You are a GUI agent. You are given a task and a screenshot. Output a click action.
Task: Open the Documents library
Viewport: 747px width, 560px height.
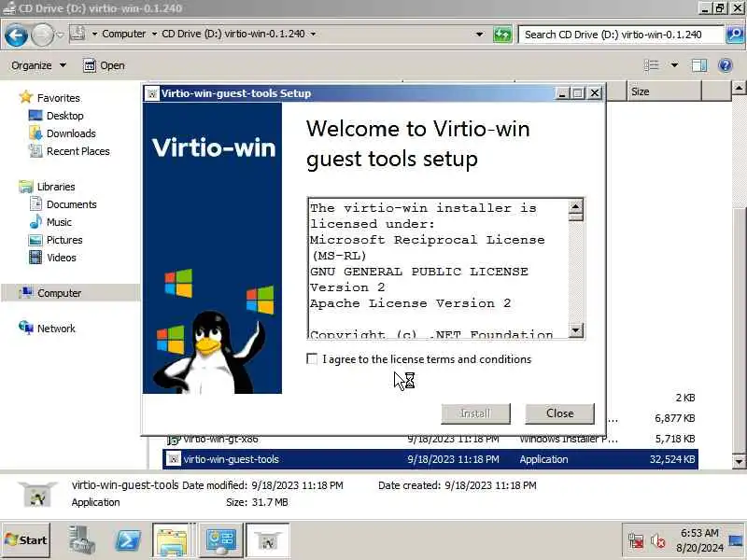[x=63, y=204]
